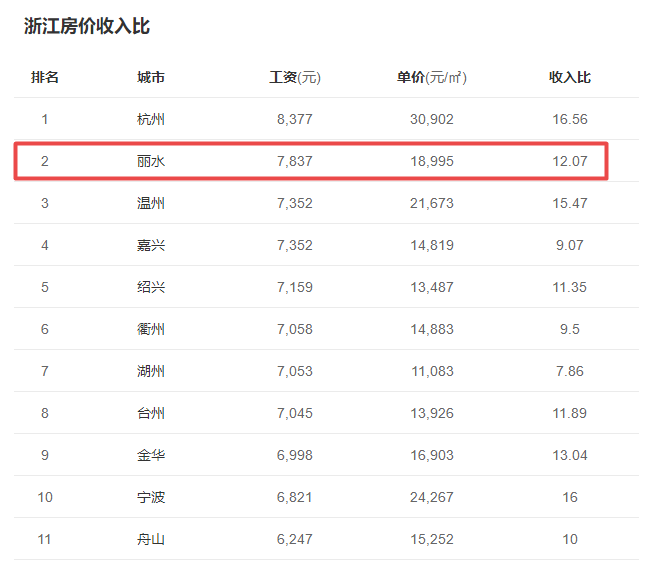Click unit price 30,902
This screenshot has width=665, height=572.
(x=432, y=119)
